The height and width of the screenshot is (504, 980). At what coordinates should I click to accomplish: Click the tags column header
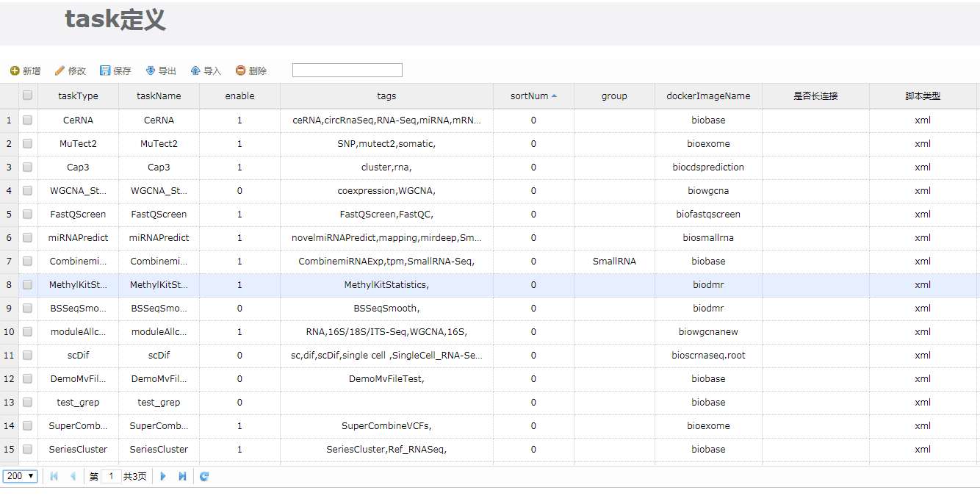(x=386, y=96)
